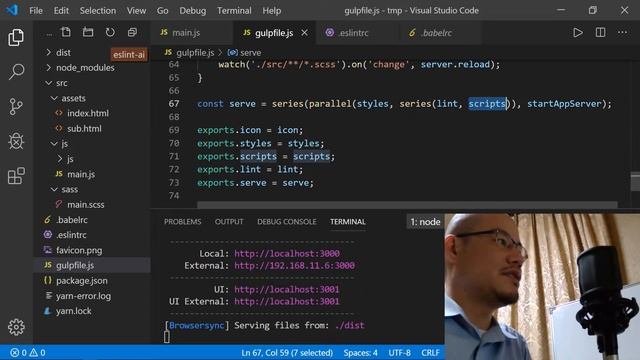640x360 pixels.
Task: Open the File menu
Action: tap(36, 11)
